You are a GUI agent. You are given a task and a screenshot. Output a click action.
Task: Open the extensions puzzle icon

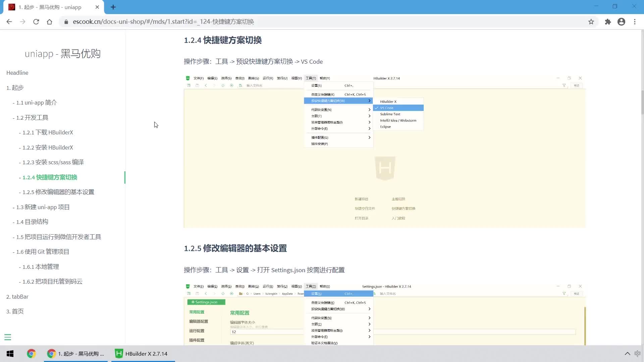(x=608, y=22)
